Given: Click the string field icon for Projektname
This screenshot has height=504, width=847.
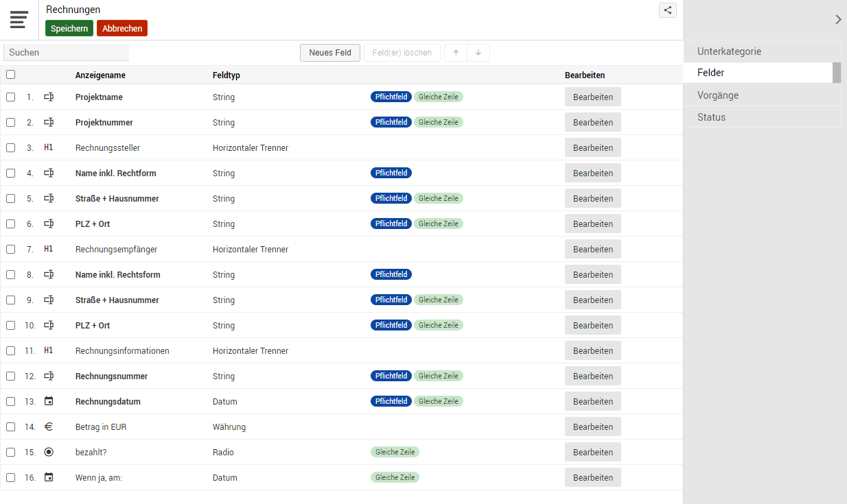Looking at the screenshot, I should tap(49, 97).
